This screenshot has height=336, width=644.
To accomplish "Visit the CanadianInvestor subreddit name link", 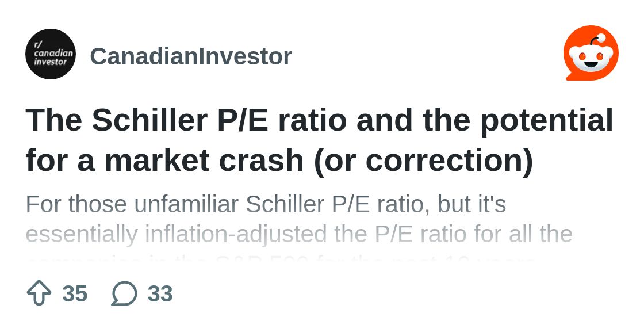I will (191, 56).
